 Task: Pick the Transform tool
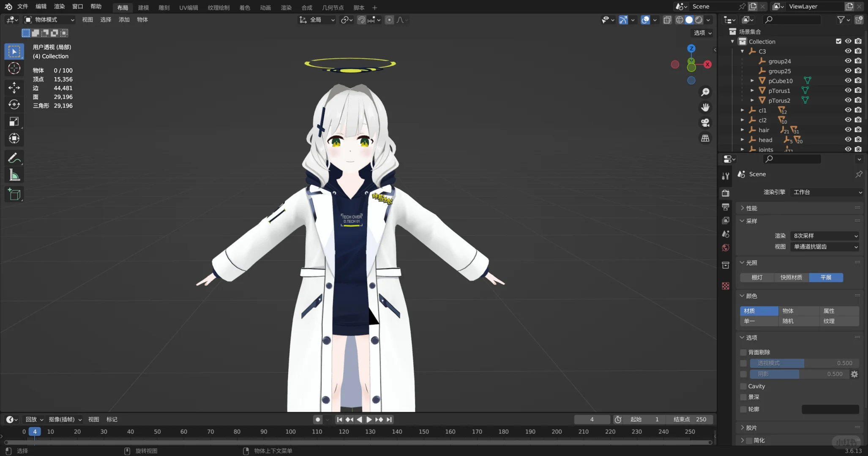(14, 138)
